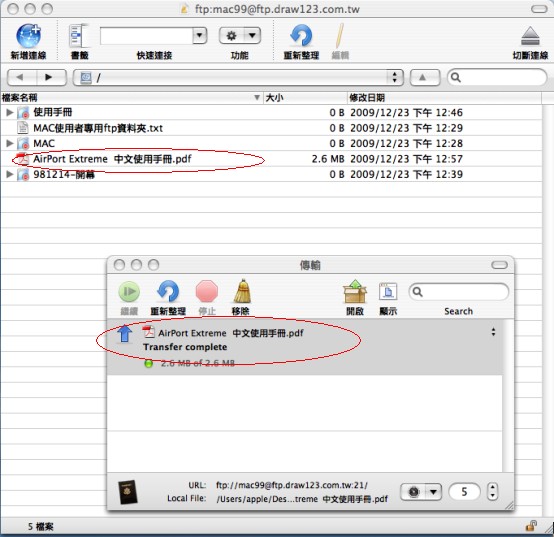This screenshot has height=537, width=554.
Task: Open the Quick Connect dropdown arrow
Action: (x=200, y=36)
